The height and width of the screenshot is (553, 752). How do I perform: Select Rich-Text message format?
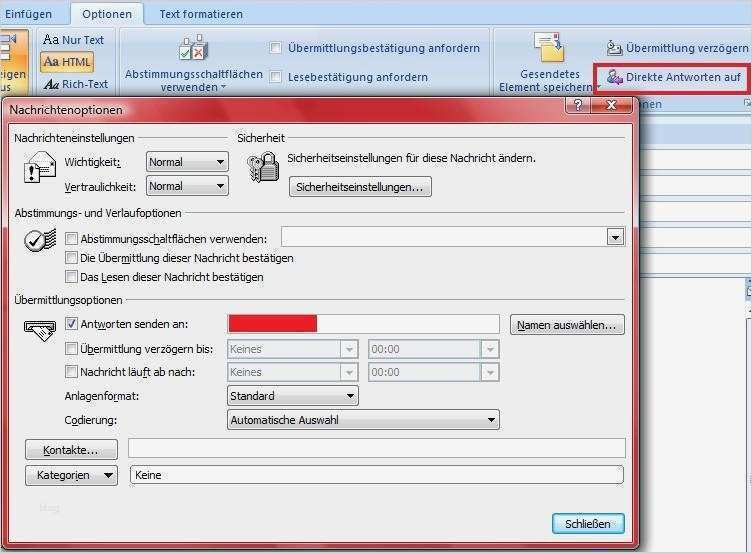pos(76,84)
